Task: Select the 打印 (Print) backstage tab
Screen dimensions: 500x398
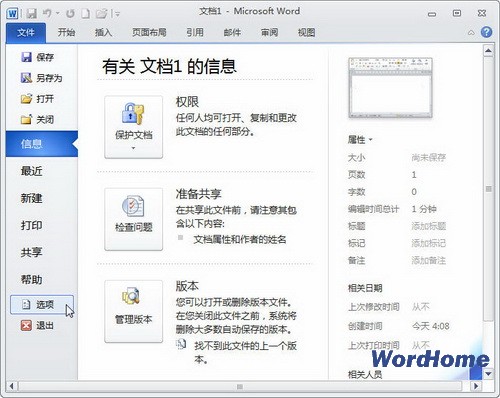Action: (x=31, y=225)
